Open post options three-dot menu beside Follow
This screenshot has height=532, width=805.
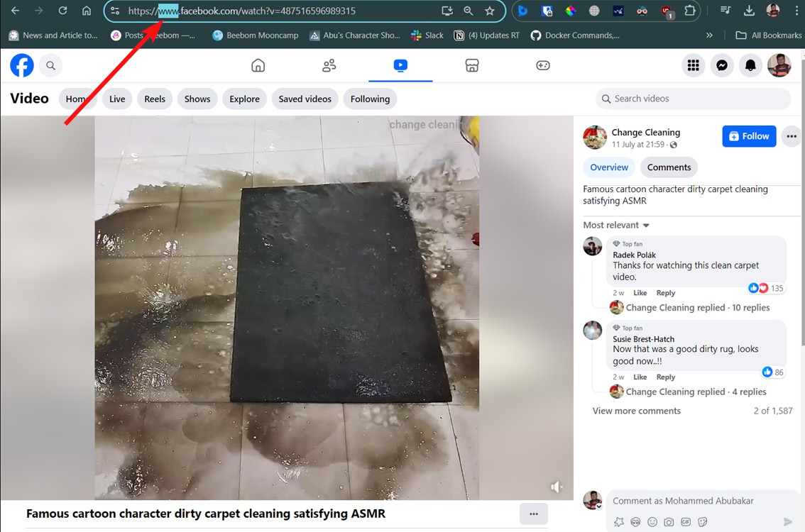click(791, 136)
